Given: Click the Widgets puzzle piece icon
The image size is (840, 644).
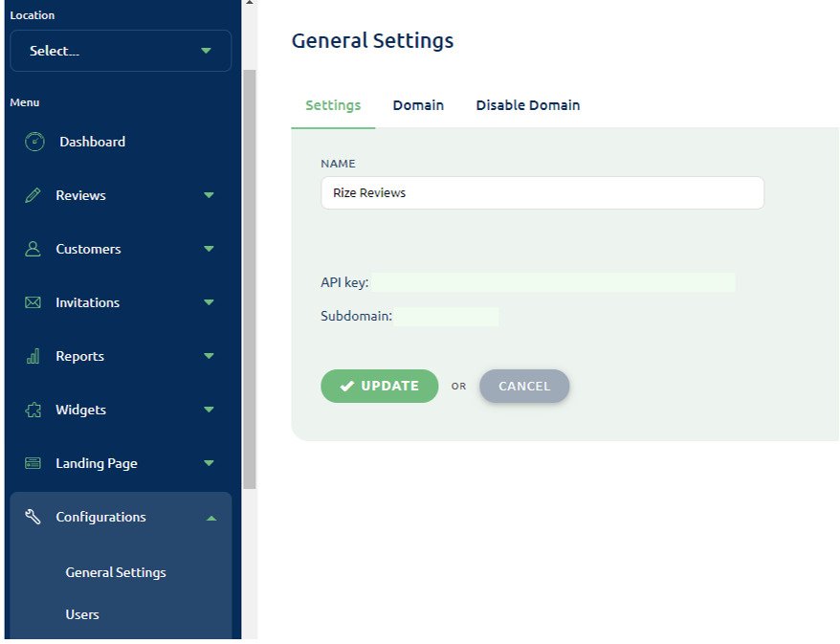Looking at the screenshot, I should [x=33, y=410].
